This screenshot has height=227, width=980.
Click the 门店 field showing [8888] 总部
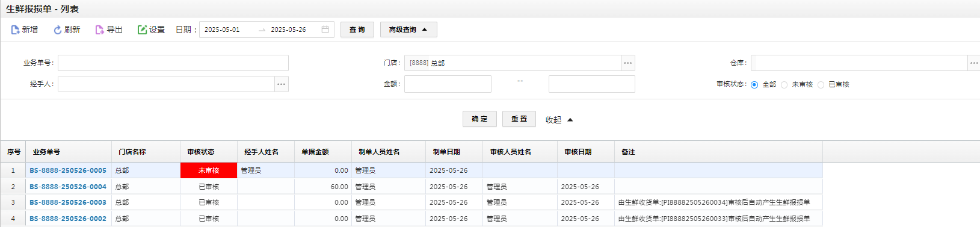(513, 63)
